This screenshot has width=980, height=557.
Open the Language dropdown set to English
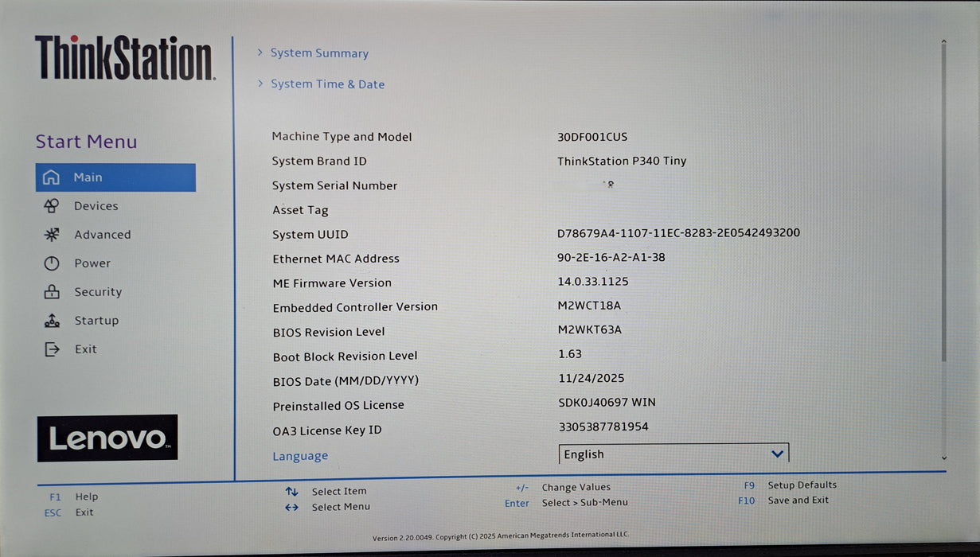tap(674, 454)
